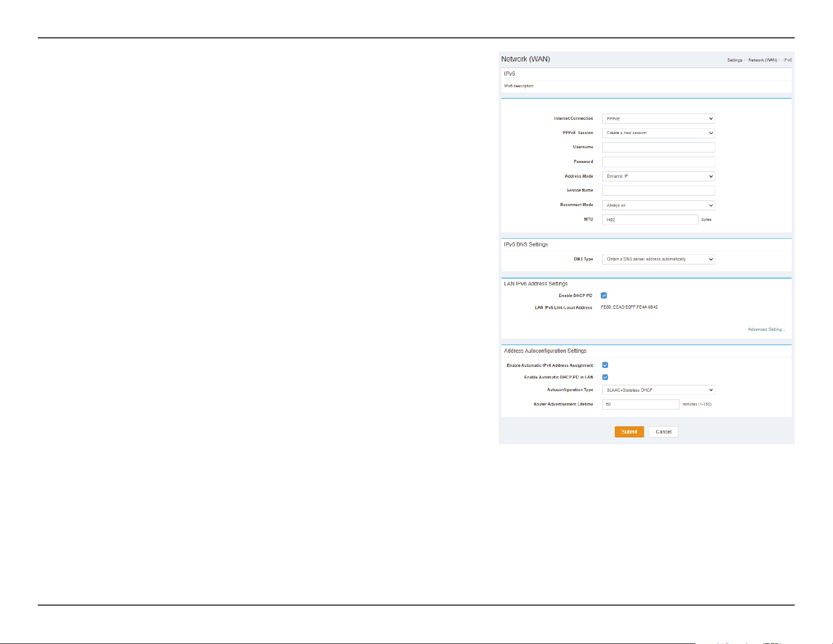Viewport: 833px width, 644px height.
Task: Open the Autoconfiguration Type dropdown
Action: coord(659,390)
